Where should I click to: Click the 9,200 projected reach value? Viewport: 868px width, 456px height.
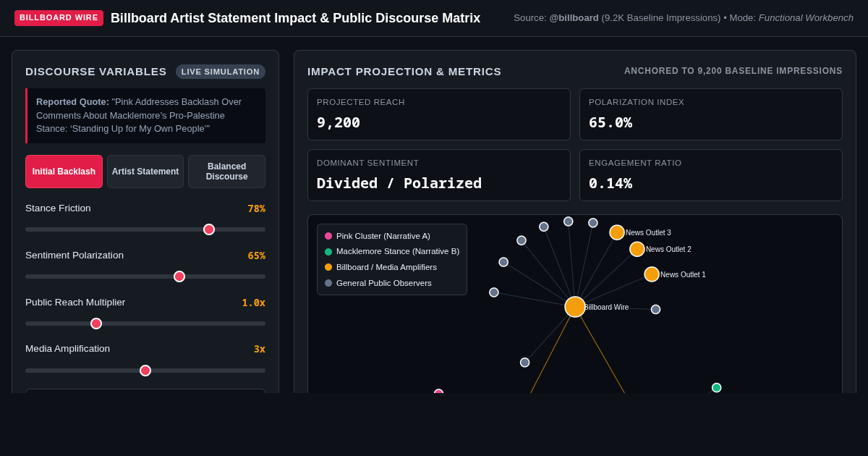click(x=339, y=122)
